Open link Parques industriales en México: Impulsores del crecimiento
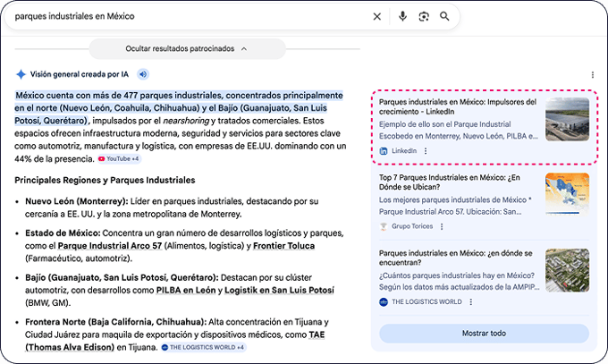Viewport: 608px width, 364px height. [x=458, y=106]
